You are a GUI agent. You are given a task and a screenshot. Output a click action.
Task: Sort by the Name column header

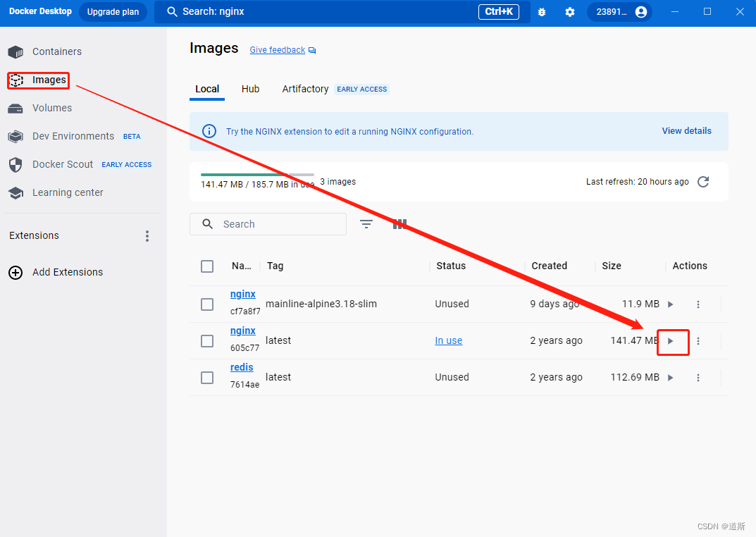241,266
